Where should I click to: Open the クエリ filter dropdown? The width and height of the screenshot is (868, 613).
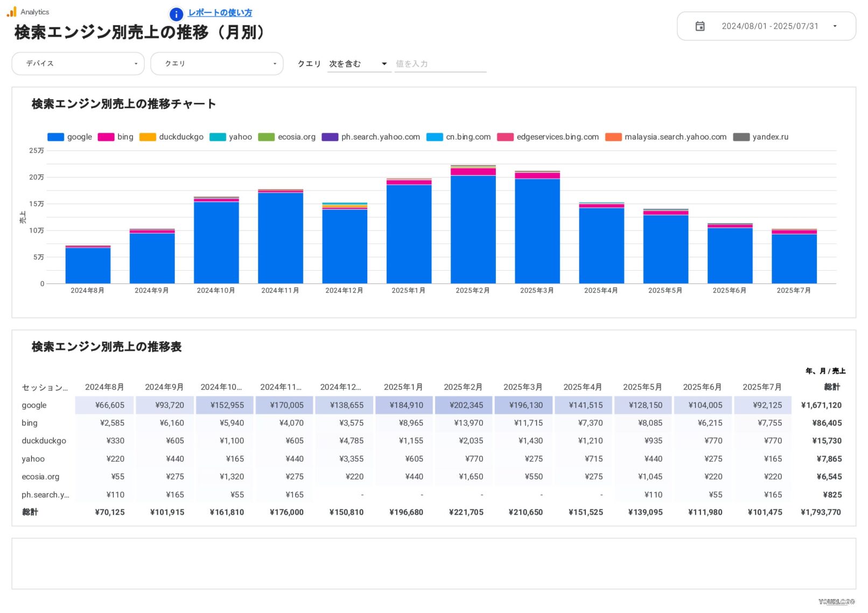(216, 64)
